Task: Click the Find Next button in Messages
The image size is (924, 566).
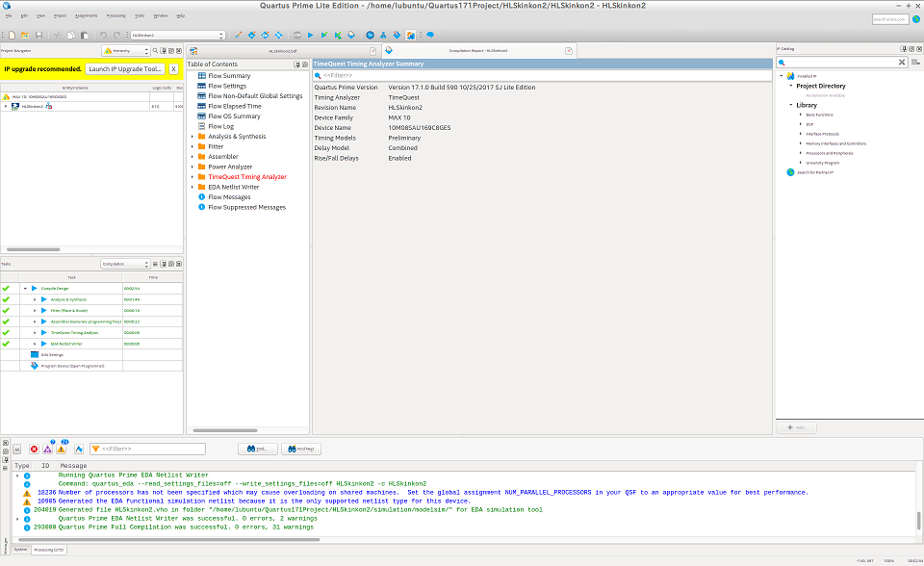Action: pos(301,450)
